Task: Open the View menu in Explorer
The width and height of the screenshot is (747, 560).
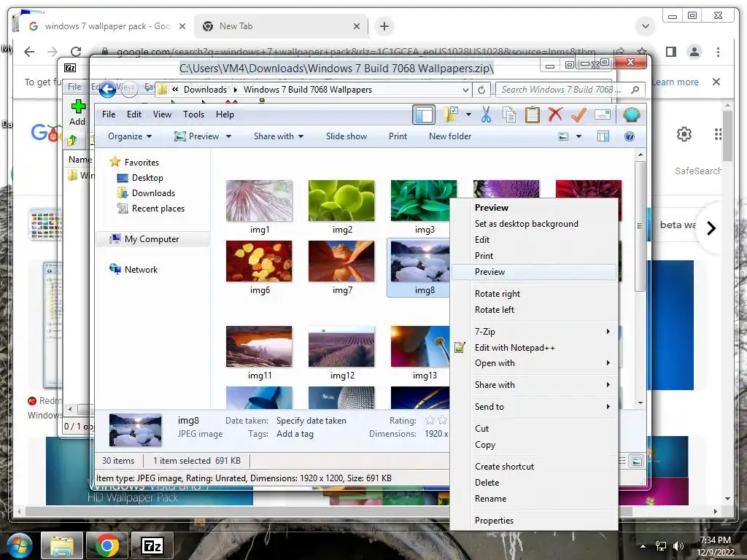Action: tap(162, 114)
